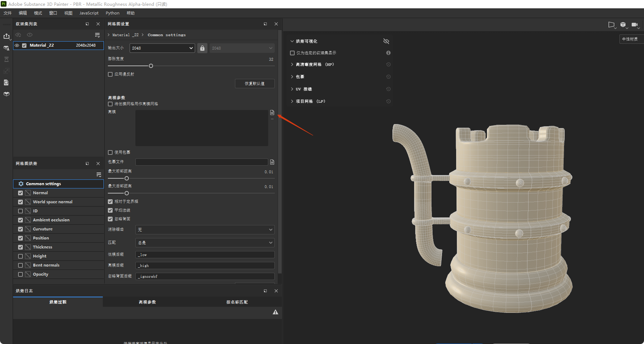Open the viewport perspective mode icon

click(612, 25)
